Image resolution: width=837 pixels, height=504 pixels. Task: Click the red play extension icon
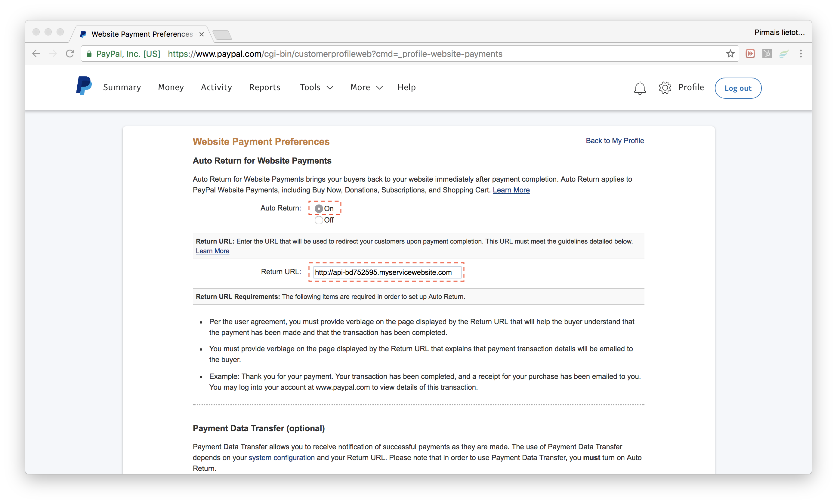pyautogui.click(x=750, y=54)
